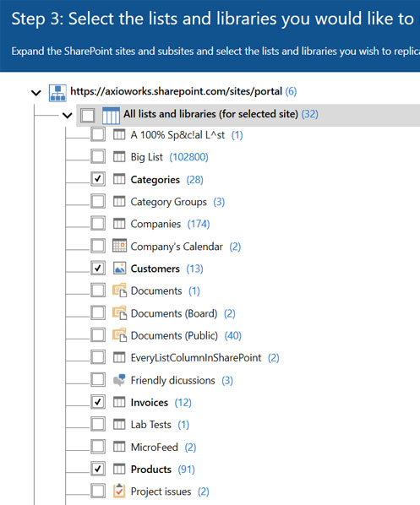The height and width of the screenshot is (505, 420).
Task: Uncheck the Categories checkbox
Action: click(98, 179)
